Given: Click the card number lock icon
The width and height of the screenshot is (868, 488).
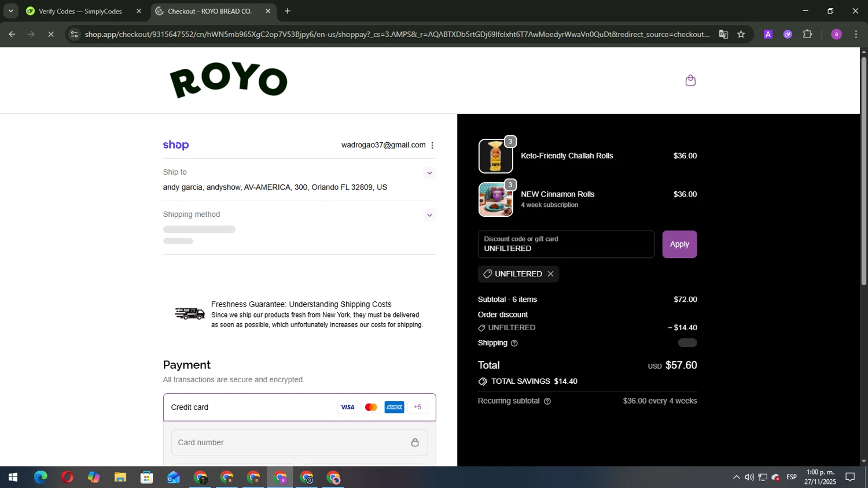Looking at the screenshot, I should (415, 442).
